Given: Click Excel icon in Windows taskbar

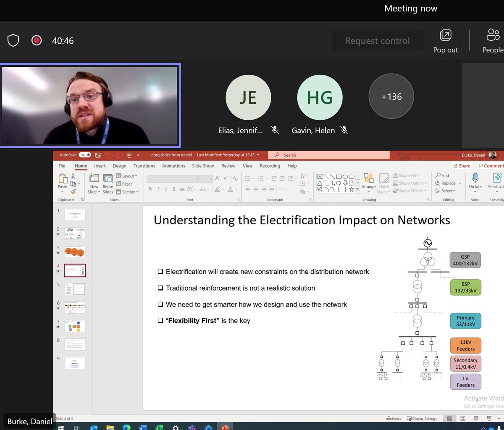Looking at the screenshot, I should click(159, 427).
